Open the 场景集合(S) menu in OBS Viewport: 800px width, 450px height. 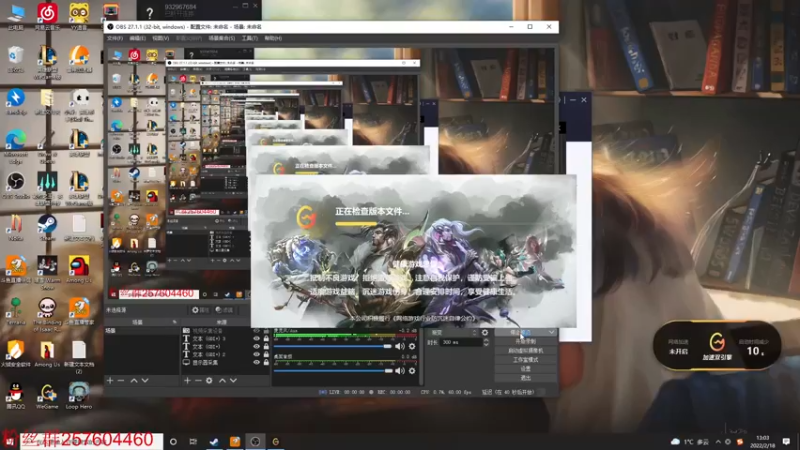221,38
